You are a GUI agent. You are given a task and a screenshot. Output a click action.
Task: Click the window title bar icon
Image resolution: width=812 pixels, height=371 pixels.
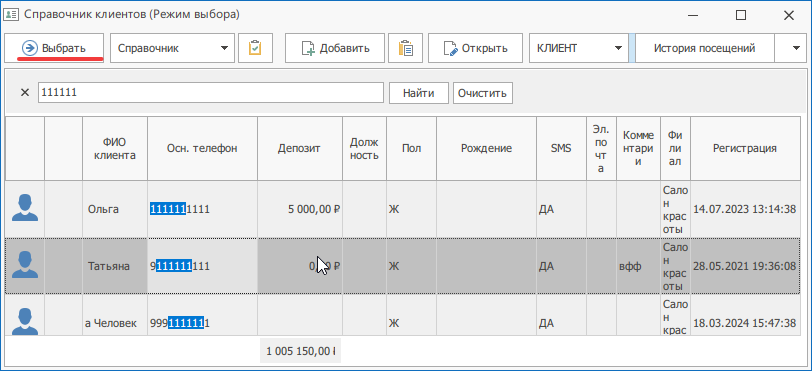pos(11,15)
